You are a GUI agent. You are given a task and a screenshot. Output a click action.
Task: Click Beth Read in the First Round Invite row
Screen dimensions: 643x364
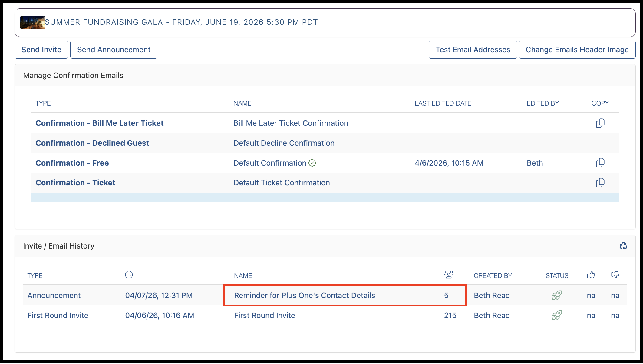click(x=492, y=315)
